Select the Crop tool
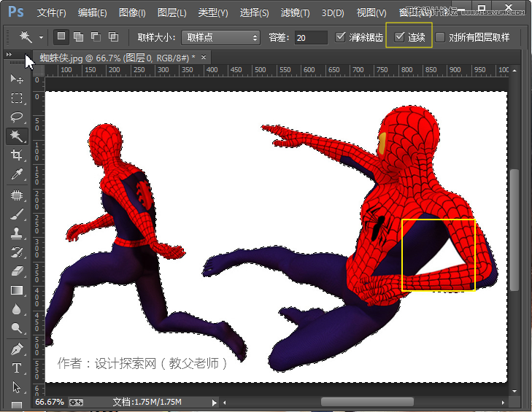 17,155
